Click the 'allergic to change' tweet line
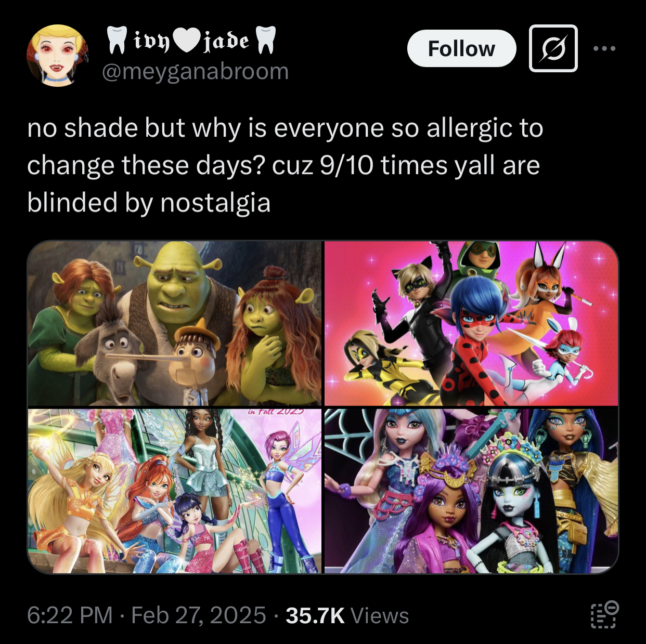Image resolution: width=646 pixels, height=644 pixels. (x=285, y=128)
